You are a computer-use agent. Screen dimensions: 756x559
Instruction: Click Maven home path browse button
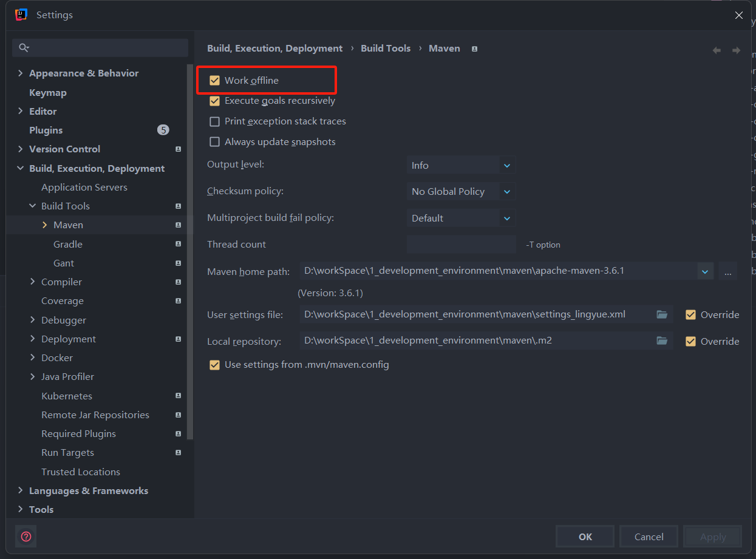[x=727, y=271]
